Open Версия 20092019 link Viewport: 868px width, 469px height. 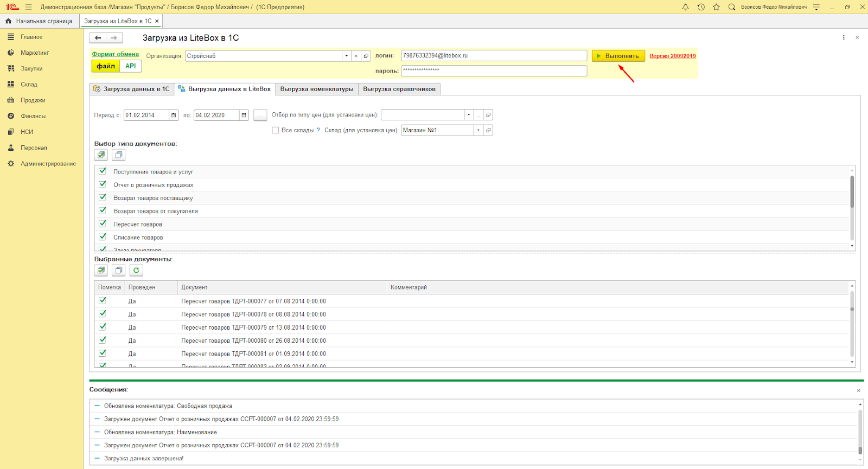(x=673, y=56)
